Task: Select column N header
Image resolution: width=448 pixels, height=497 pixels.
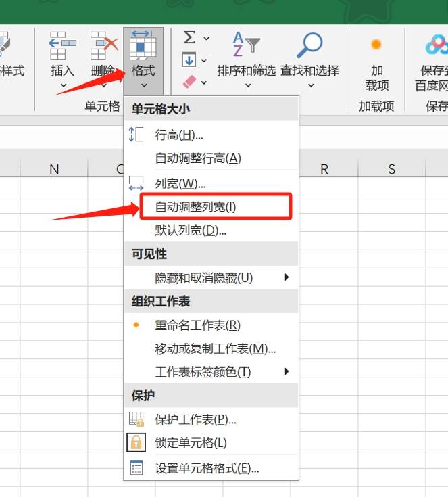Action: (54, 170)
